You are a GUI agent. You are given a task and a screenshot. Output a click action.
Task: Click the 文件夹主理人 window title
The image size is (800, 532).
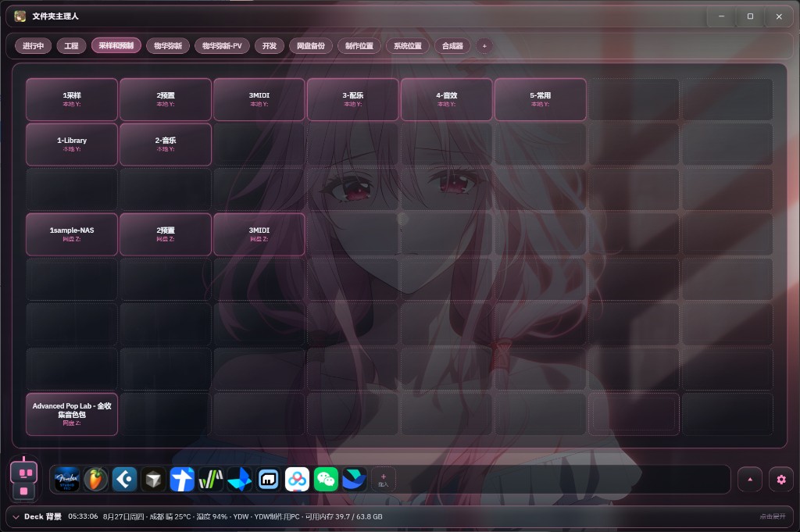click(55, 16)
